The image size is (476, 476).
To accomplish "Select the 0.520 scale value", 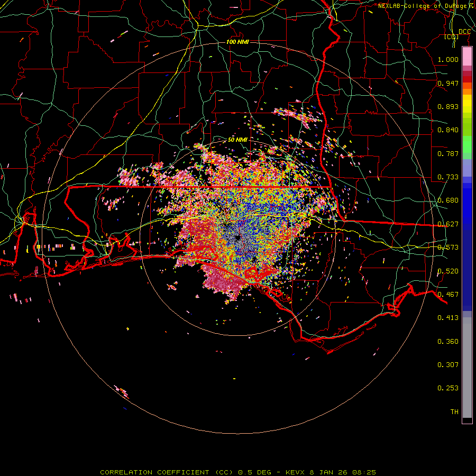I will pyautogui.click(x=448, y=271).
